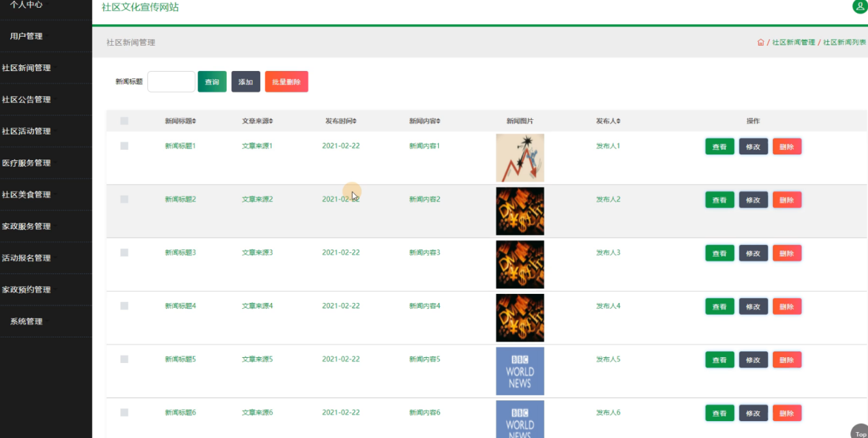
Task: Open the stock chart thumbnail of 新闻标题1
Action: tap(520, 158)
